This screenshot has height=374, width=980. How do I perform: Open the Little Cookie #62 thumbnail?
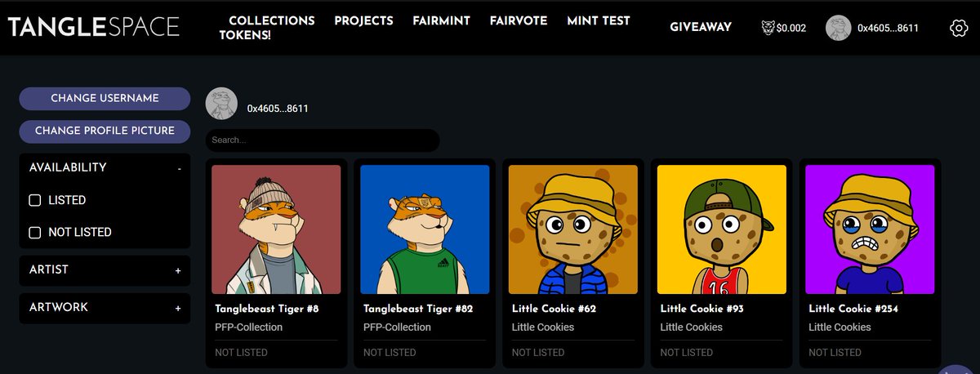tap(573, 229)
